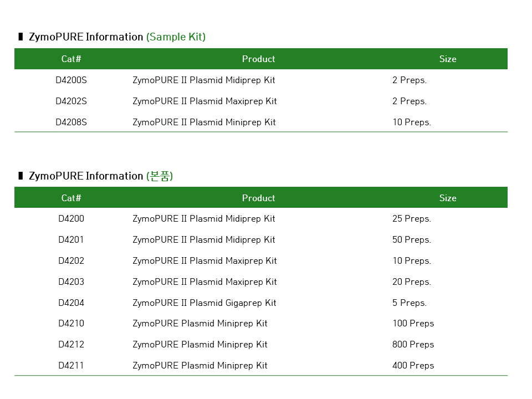Click the 본품 heading text
Screen dimensions: 532x399
point(160,176)
